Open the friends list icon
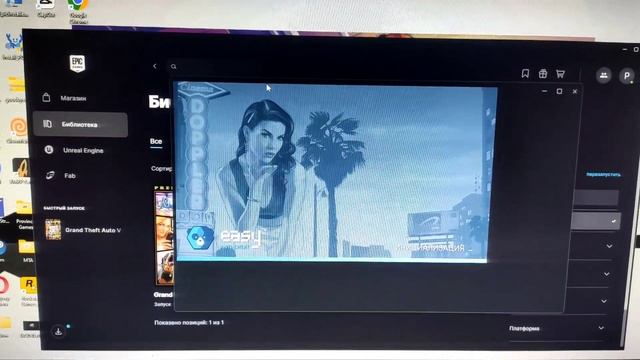 point(603,76)
